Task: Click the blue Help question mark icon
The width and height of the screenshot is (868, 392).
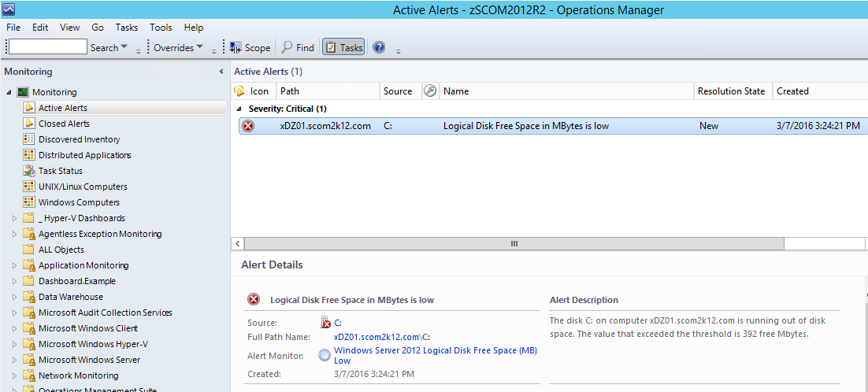Action: point(379,47)
